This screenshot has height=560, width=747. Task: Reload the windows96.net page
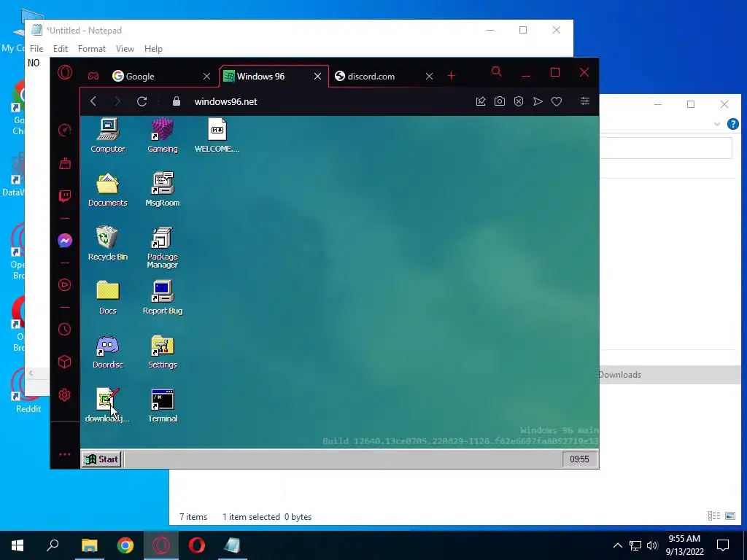pyautogui.click(x=142, y=101)
